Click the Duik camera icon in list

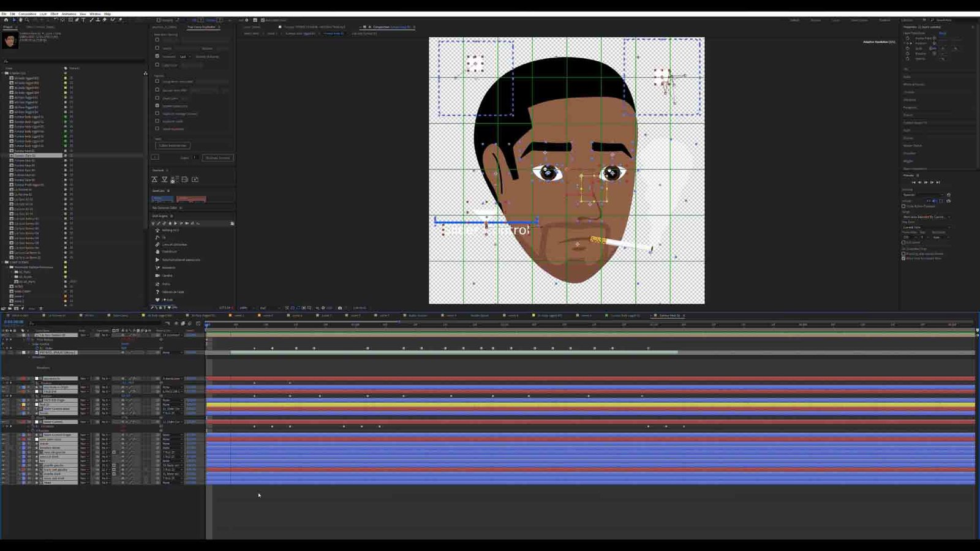click(157, 275)
